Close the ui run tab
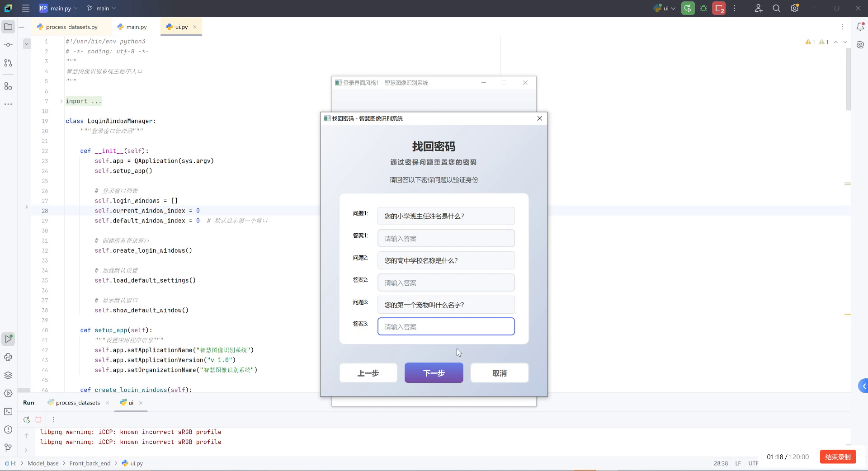 click(141, 403)
